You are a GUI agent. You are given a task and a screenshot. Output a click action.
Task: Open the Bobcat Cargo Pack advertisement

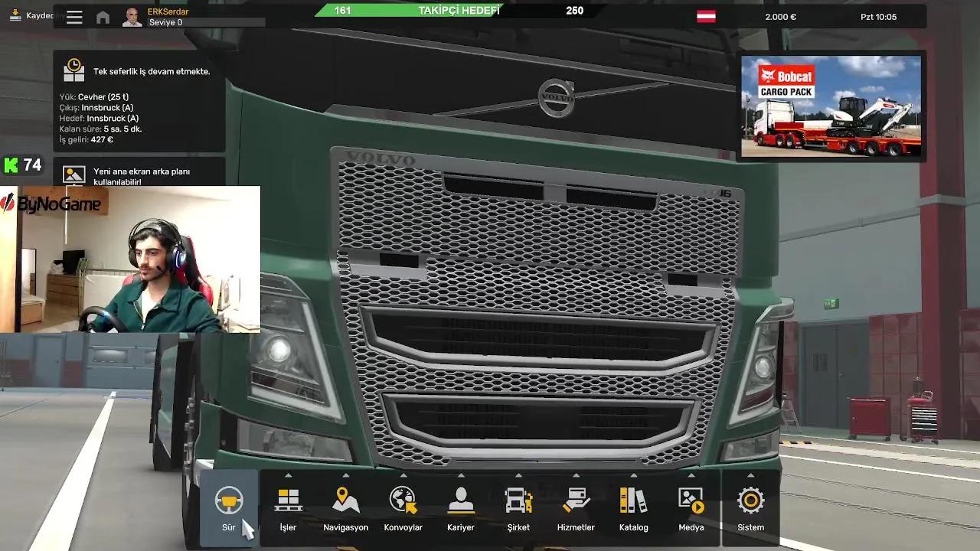point(831,106)
